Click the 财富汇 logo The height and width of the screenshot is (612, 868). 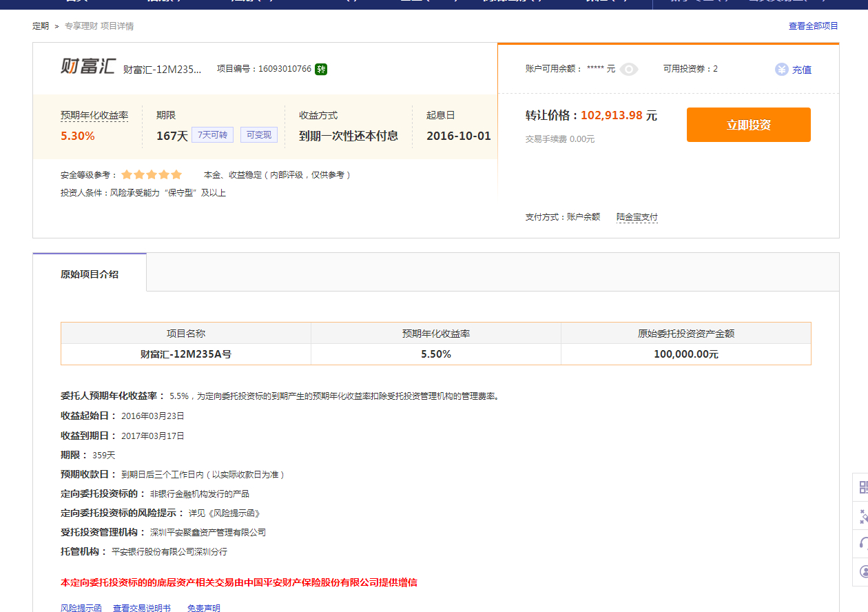pyautogui.click(x=87, y=67)
